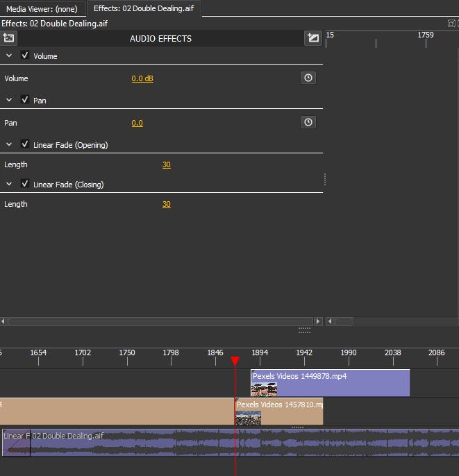Click the keyframe area scrollbar thumb

click(x=344, y=321)
